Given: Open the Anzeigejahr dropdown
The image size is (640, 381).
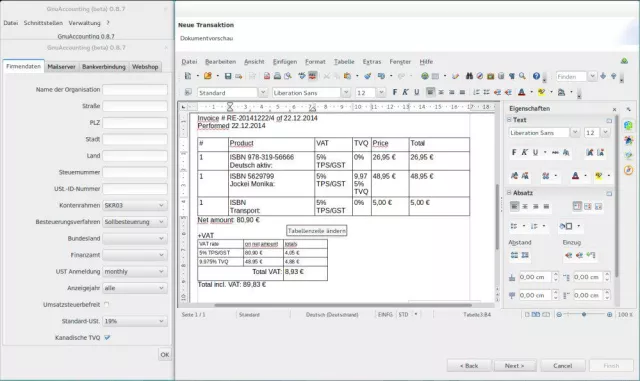Looking at the screenshot, I should (135, 288).
